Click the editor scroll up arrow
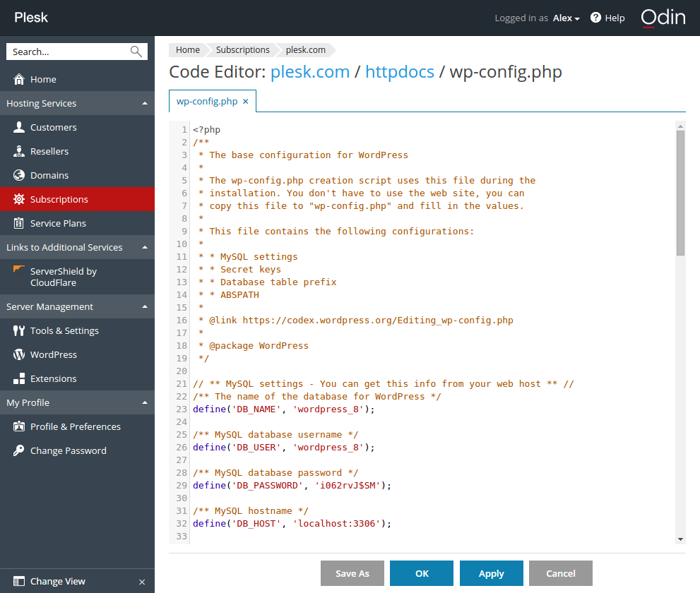Screen dimensions: 700x593 [680, 126]
